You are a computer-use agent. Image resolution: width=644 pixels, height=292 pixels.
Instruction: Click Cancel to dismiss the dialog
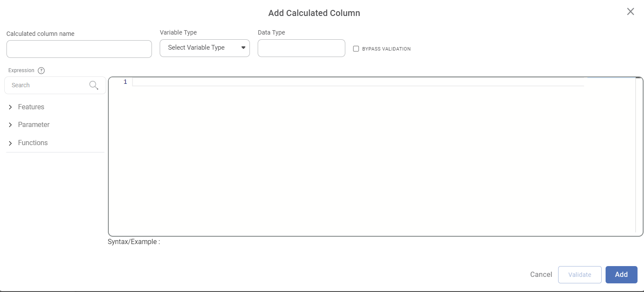tap(540, 275)
